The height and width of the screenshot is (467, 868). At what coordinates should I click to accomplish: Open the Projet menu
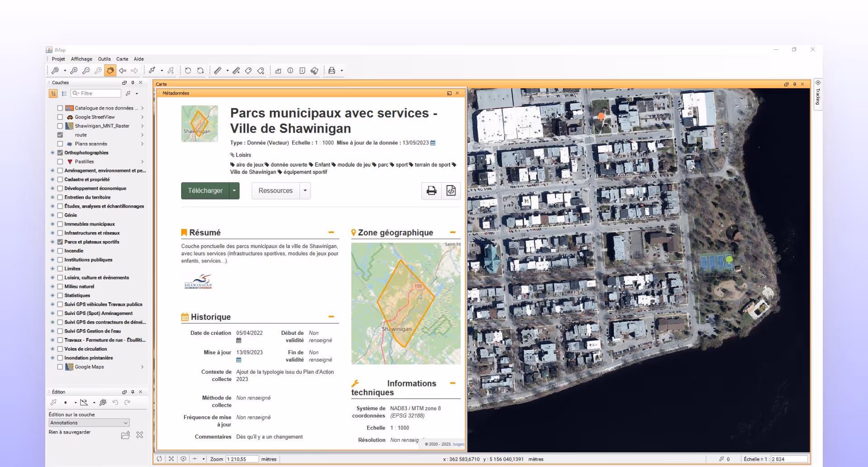pyautogui.click(x=58, y=59)
